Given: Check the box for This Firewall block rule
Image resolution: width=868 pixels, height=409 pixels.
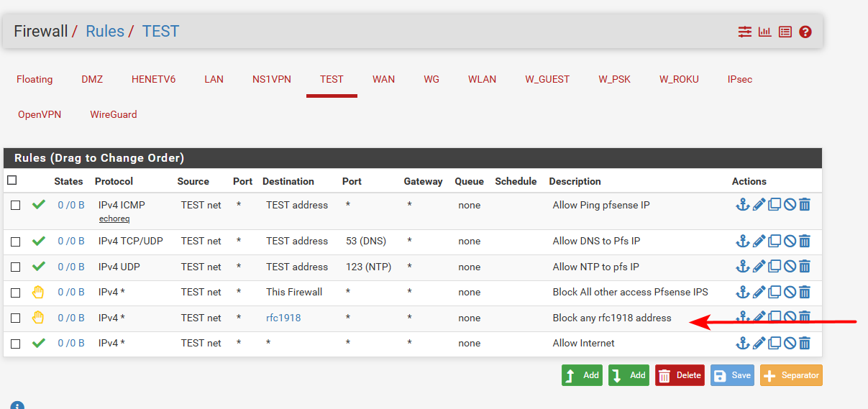Looking at the screenshot, I should (x=15, y=293).
